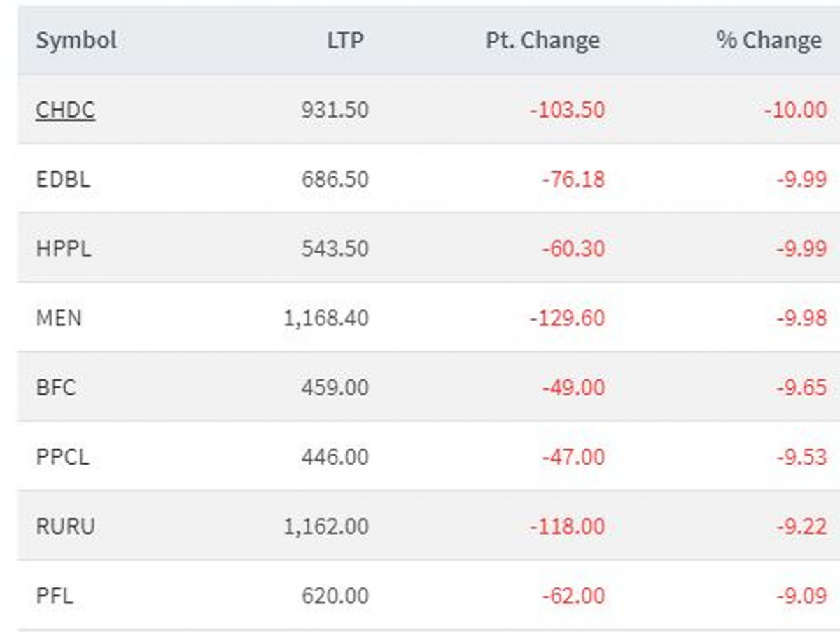Select the PPCL stock symbol
Image resolution: width=840 pixels, height=632 pixels.
[x=62, y=456]
